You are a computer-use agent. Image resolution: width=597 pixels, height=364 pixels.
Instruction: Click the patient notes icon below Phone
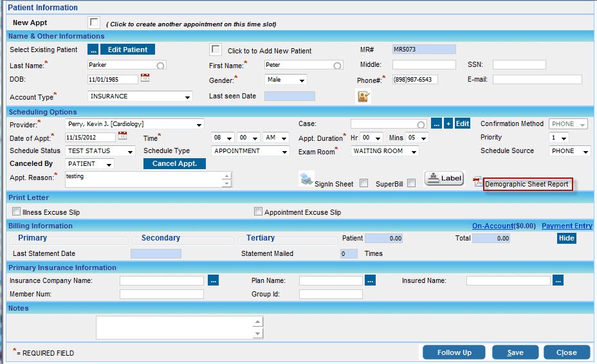point(364,96)
